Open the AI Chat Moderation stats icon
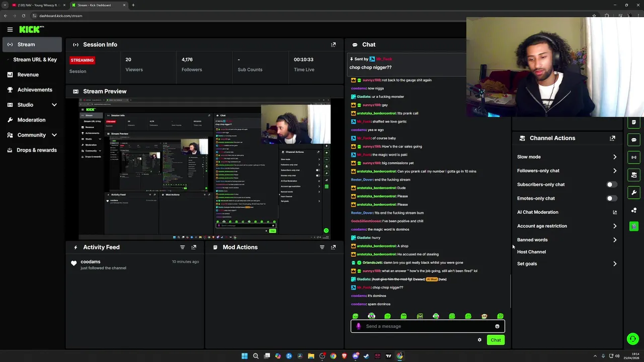 tap(614, 212)
